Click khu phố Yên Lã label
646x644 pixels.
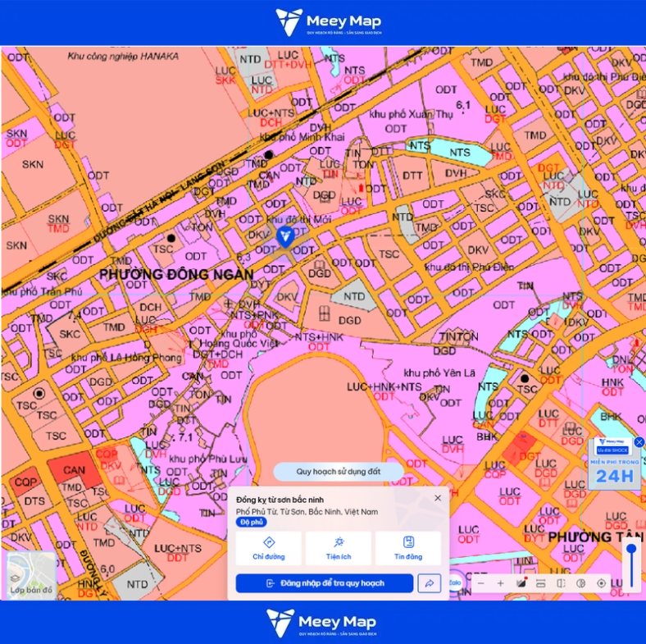[439, 373]
